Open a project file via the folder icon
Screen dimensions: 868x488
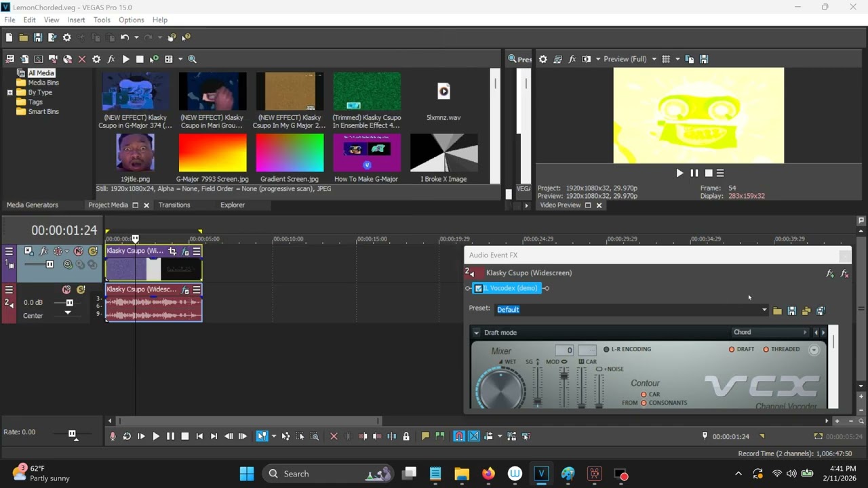[x=24, y=38]
